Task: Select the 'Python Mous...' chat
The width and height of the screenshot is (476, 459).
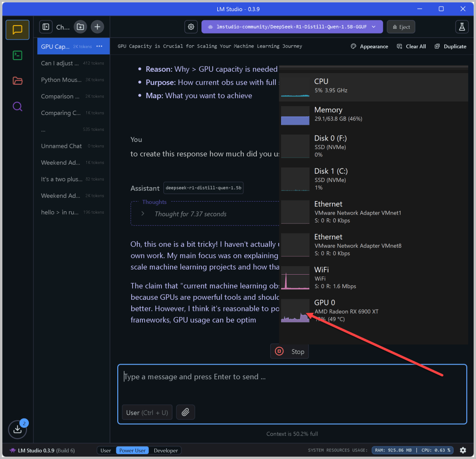Action: [73, 80]
